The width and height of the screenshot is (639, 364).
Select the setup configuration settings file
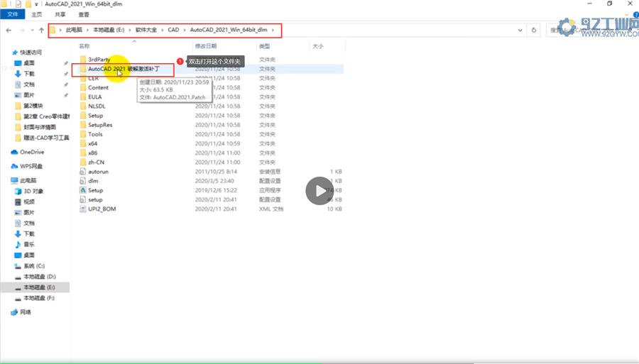95,200
